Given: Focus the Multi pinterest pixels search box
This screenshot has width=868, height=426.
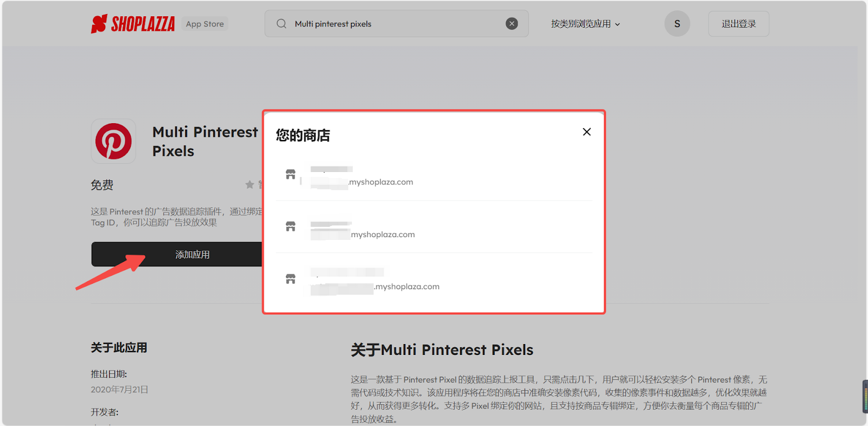Looking at the screenshot, I should click(x=397, y=24).
